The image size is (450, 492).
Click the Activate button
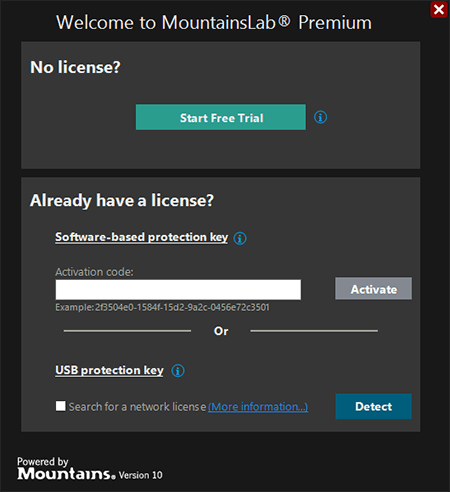click(x=373, y=289)
